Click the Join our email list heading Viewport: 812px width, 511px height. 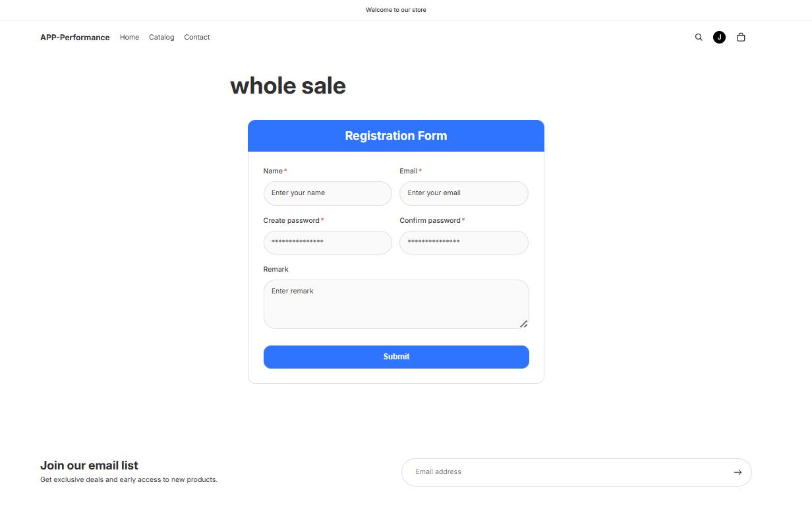click(x=89, y=466)
